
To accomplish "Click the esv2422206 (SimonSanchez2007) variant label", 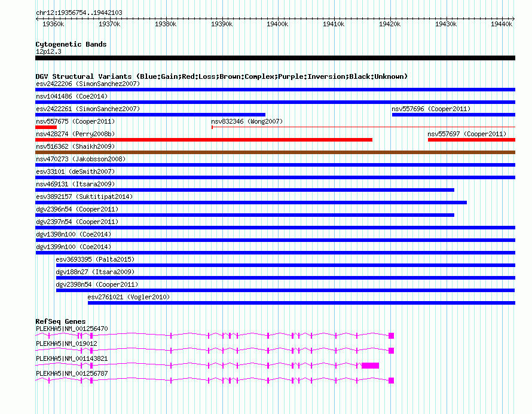I will point(88,84).
